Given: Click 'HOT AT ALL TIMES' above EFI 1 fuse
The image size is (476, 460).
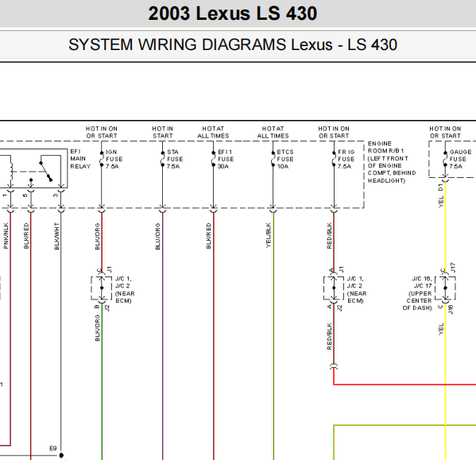Looking at the screenshot, I should (213, 133).
